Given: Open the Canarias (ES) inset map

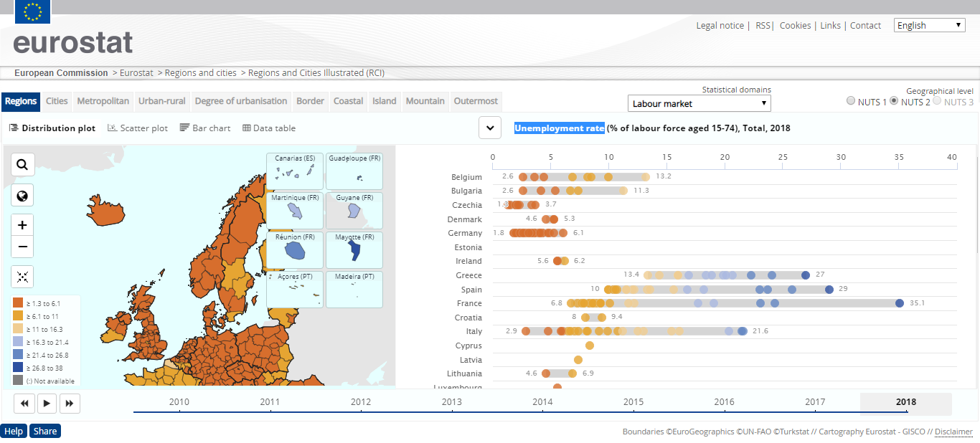Looking at the screenshot, I should (x=295, y=171).
